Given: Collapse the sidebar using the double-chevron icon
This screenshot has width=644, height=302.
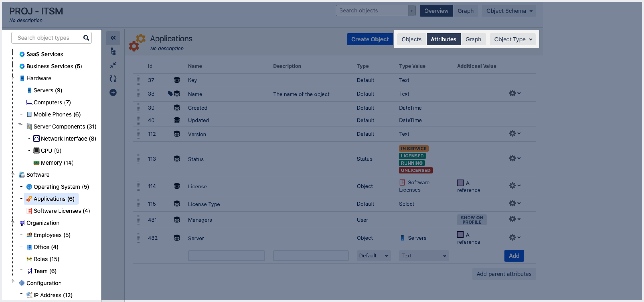Looking at the screenshot, I should pyautogui.click(x=113, y=38).
